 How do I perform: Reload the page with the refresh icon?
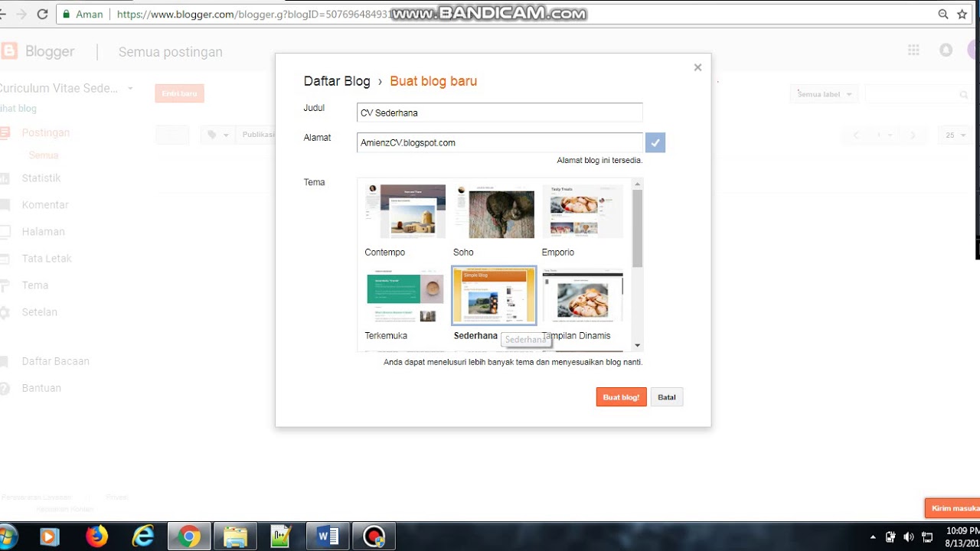[x=42, y=14]
